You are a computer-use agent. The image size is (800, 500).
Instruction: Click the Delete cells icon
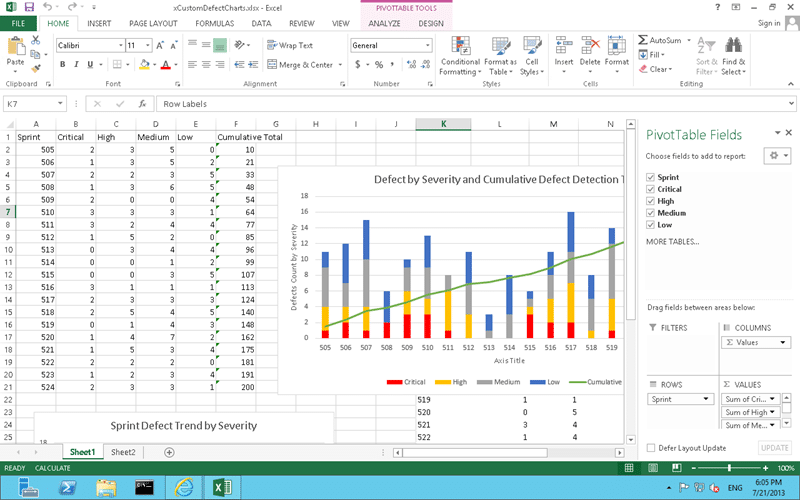click(x=590, y=46)
